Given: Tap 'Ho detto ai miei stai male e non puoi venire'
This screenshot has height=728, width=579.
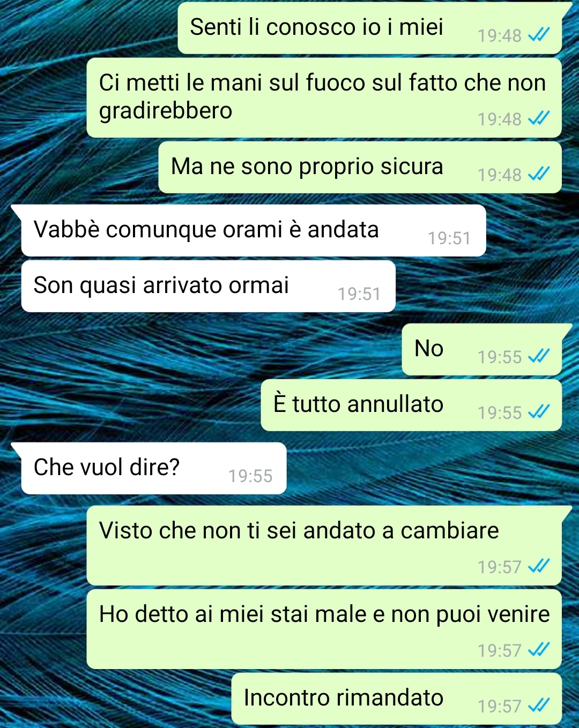Looking at the screenshot, I should (324, 614).
